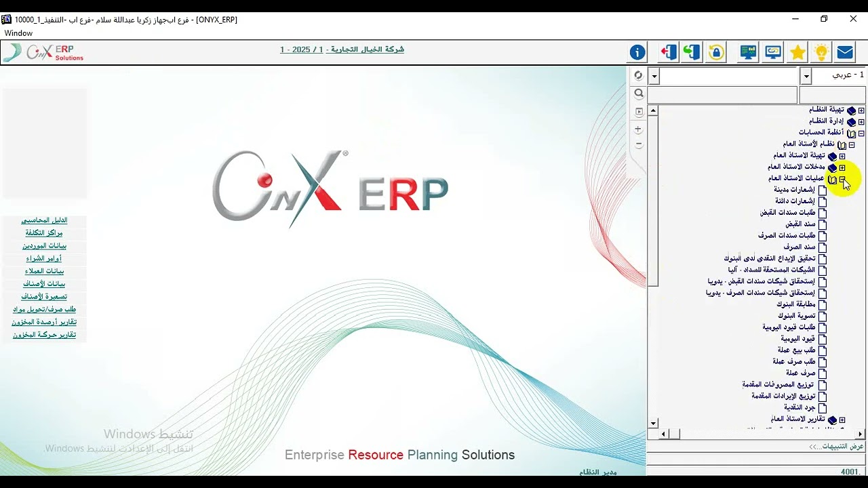The image size is (868, 488).
Task: Click the application icon in the title bar
Action: (x=6, y=20)
